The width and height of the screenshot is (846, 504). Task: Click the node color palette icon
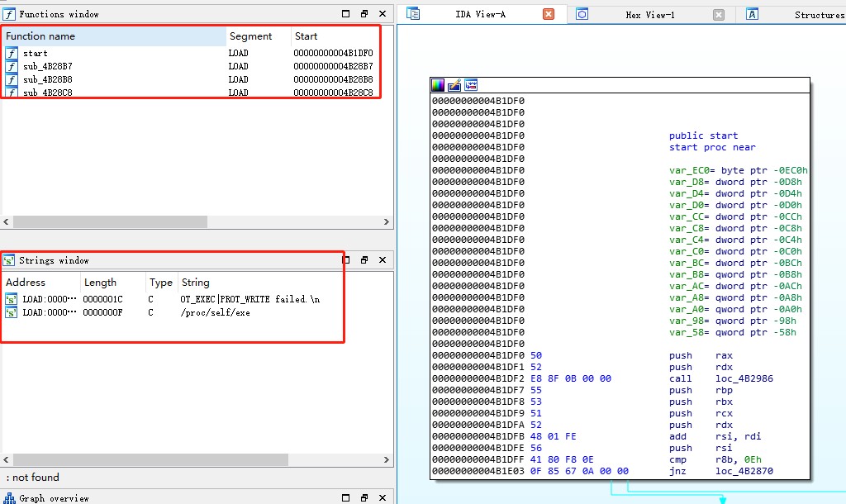click(438, 85)
